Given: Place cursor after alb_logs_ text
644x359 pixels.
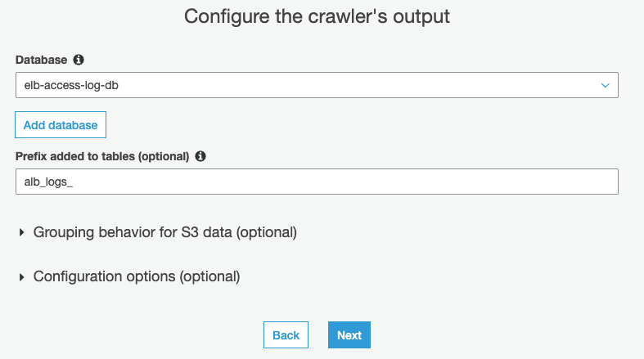Looking at the screenshot, I should (74, 182).
